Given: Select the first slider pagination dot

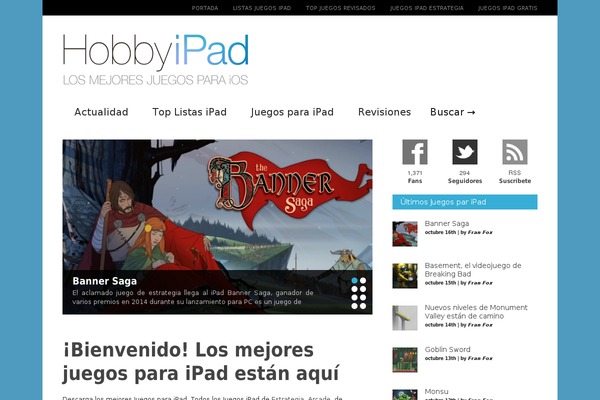Looking at the screenshot, I should click(354, 281).
